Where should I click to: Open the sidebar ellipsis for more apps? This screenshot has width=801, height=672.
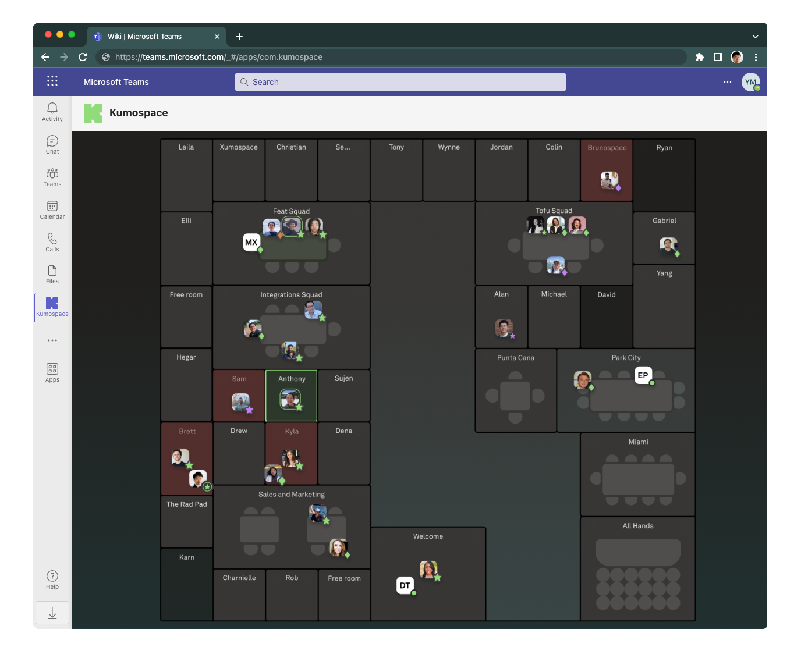(x=52, y=340)
